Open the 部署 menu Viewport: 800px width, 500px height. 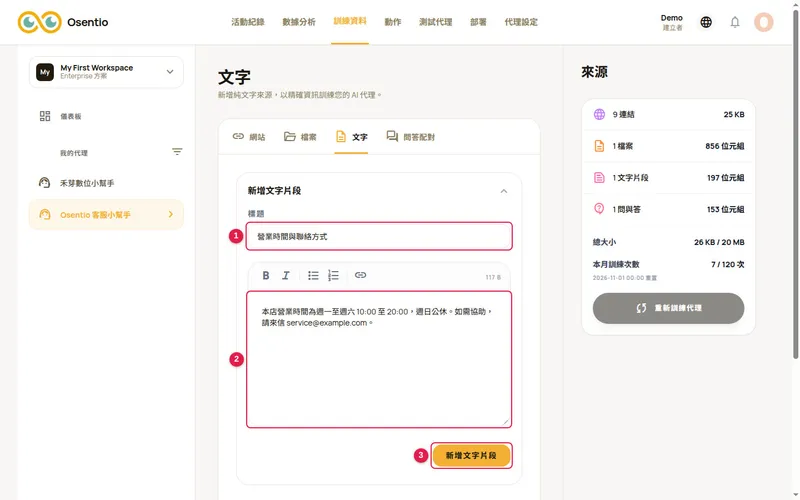[x=478, y=22]
